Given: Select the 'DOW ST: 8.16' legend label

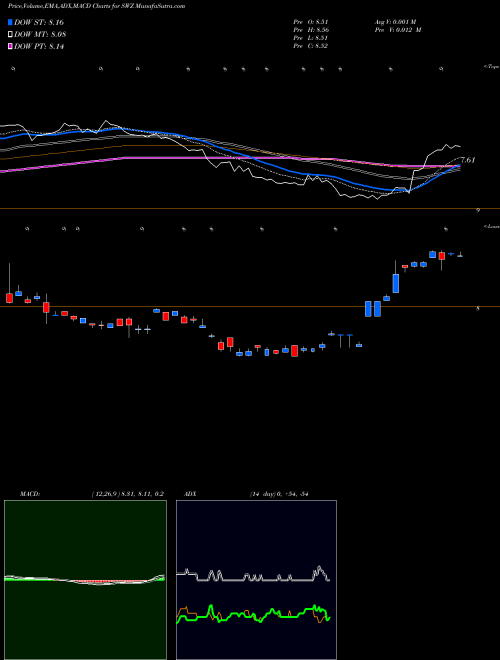Looking at the screenshot, I should click(39, 22).
